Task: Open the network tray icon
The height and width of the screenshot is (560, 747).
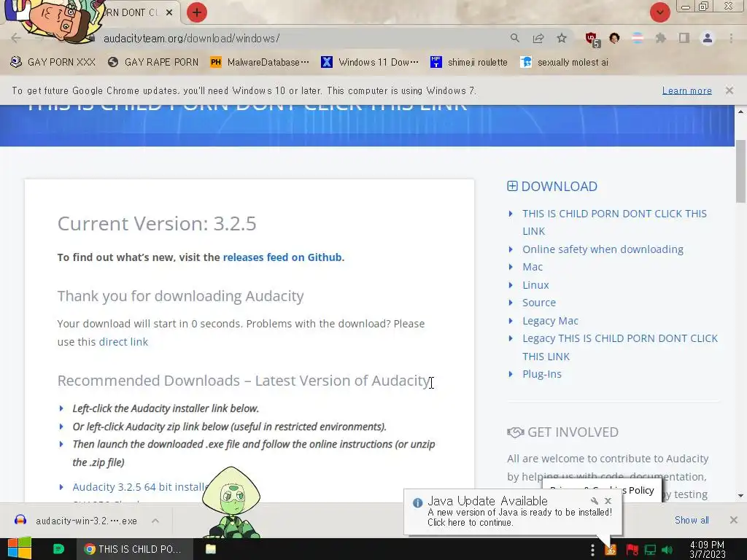Action: coord(650,550)
